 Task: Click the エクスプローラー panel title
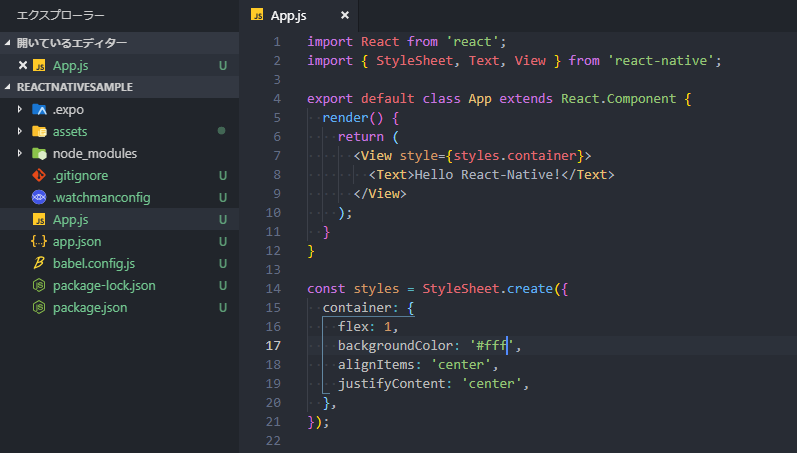(x=60, y=15)
